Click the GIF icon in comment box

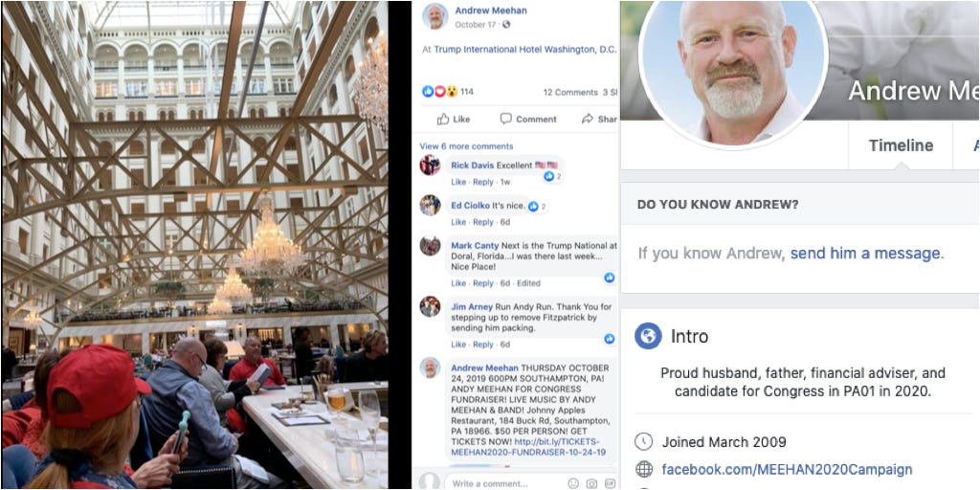click(610, 483)
